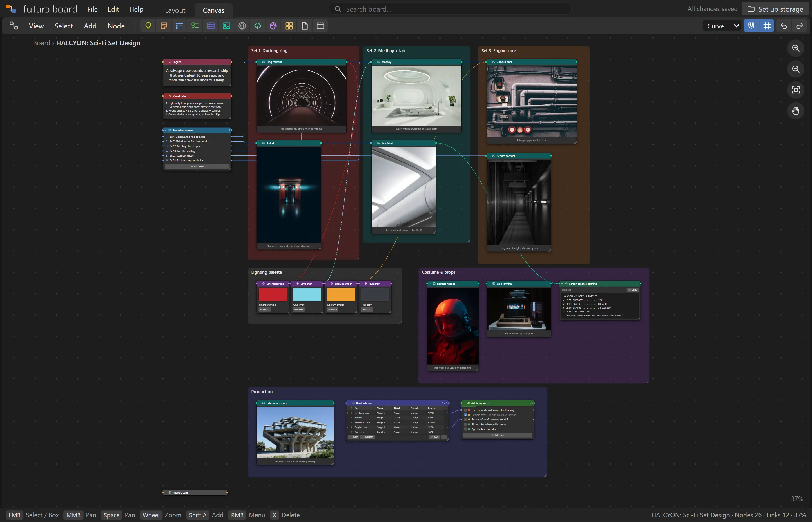Check 'Source 40 m of salvaged conduit'
Viewport: 812px width, 522px height.
point(465,420)
